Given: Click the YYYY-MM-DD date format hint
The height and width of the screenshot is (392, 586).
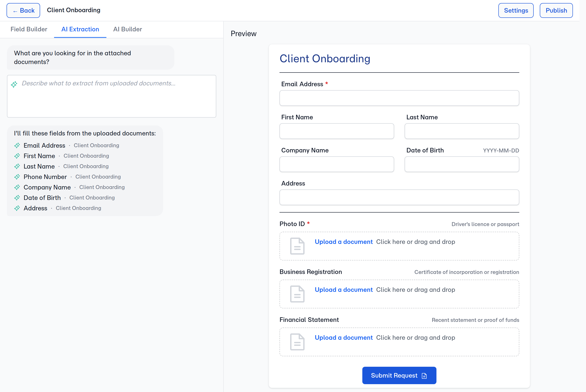Looking at the screenshot, I should [501, 150].
